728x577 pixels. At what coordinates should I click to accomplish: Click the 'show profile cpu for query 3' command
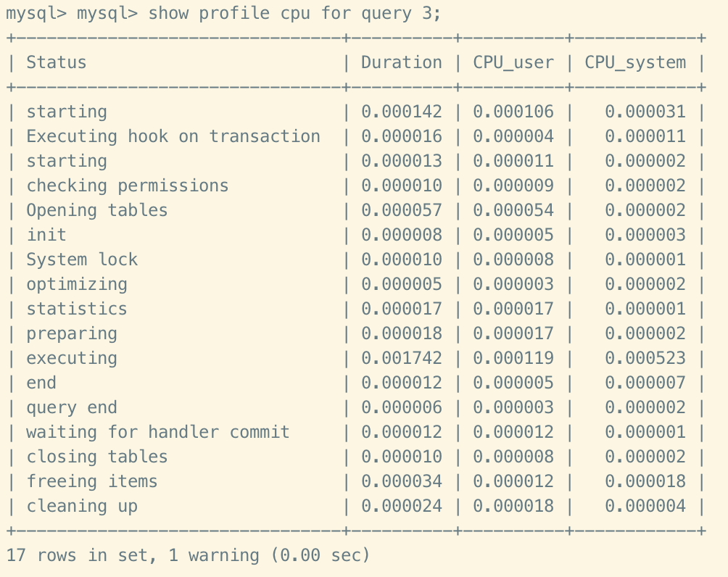[294, 13]
